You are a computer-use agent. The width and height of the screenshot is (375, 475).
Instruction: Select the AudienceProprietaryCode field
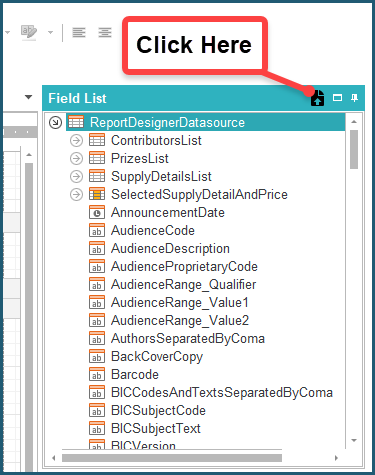point(184,266)
